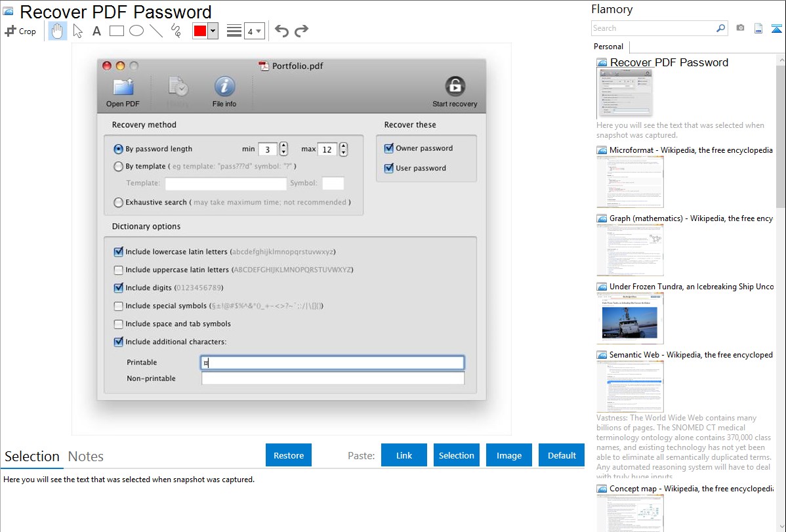Click the Flamory Search field
This screenshot has width=786, height=532.
(653, 29)
